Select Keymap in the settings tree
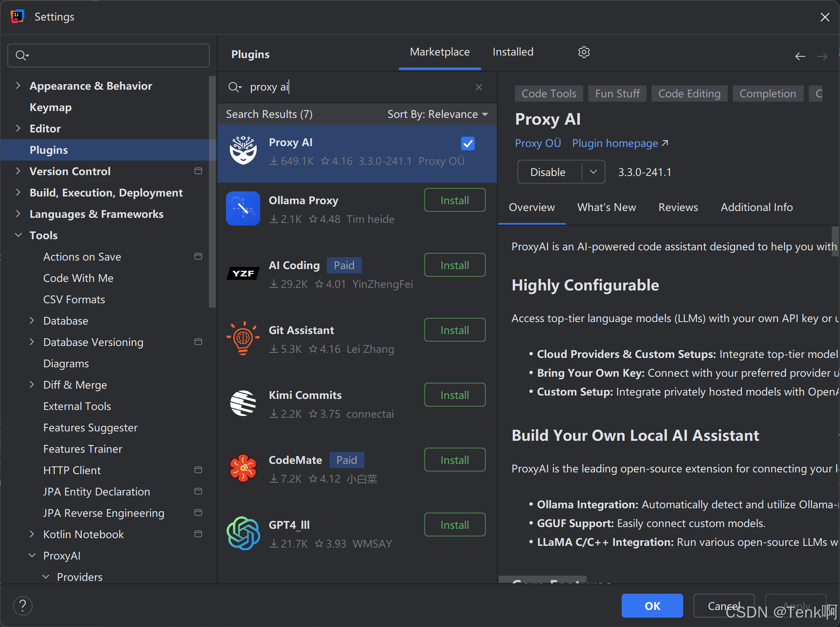The image size is (840, 627). pyautogui.click(x=50, y=107)
